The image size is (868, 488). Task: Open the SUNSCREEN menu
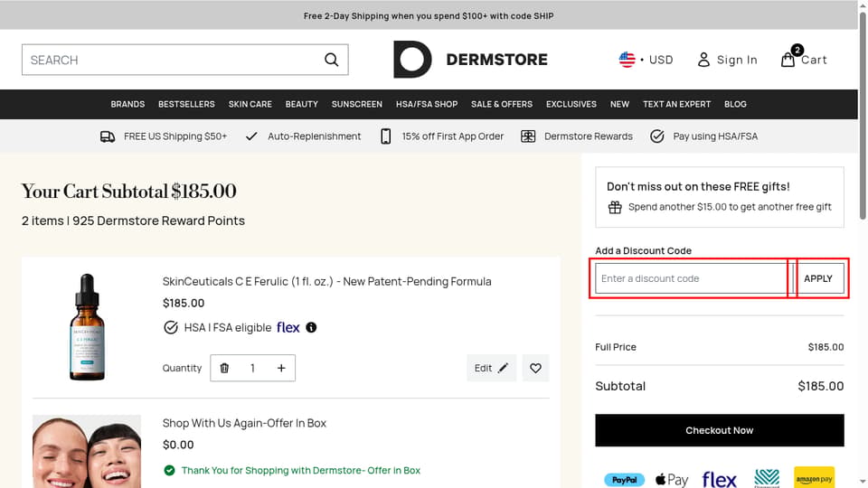(357, 104)
